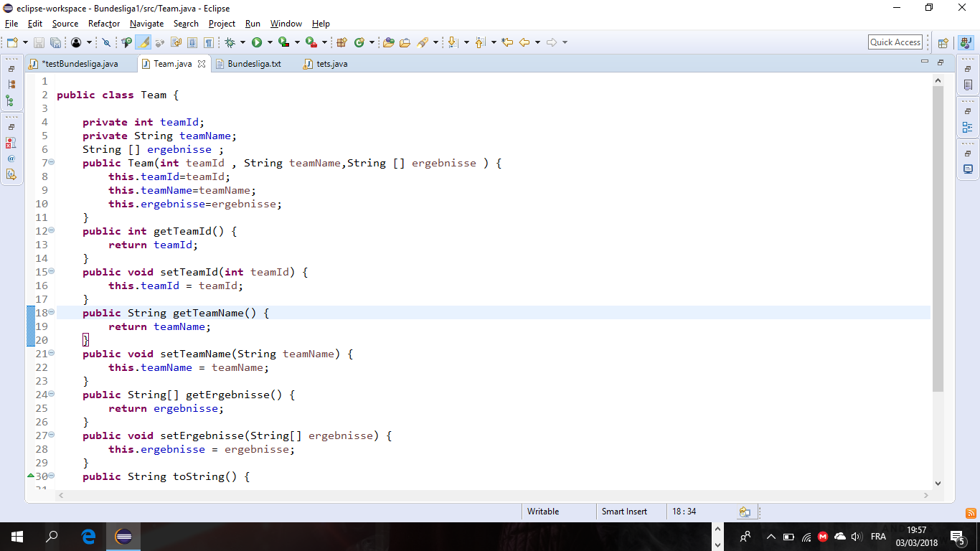Viewport: 980px width, 551px height.
Task: Toggle the highlighted Mark Occurrences pen icon
Action: (143, 42)
